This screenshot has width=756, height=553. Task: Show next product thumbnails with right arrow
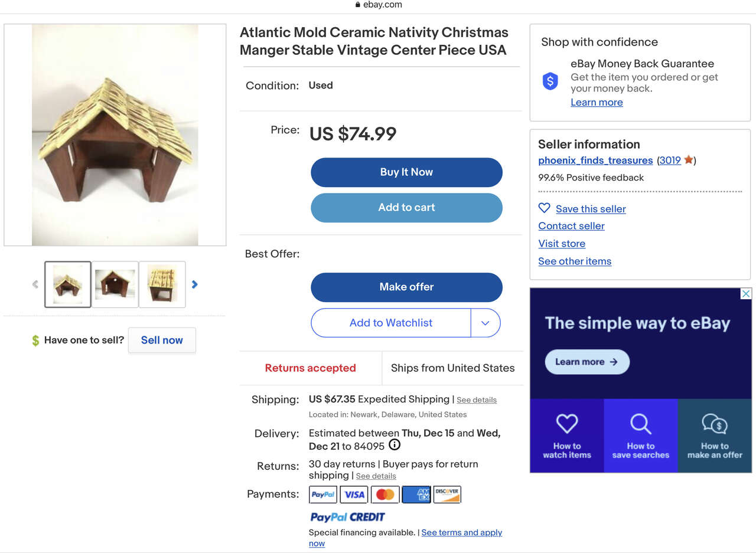(195, 284)
